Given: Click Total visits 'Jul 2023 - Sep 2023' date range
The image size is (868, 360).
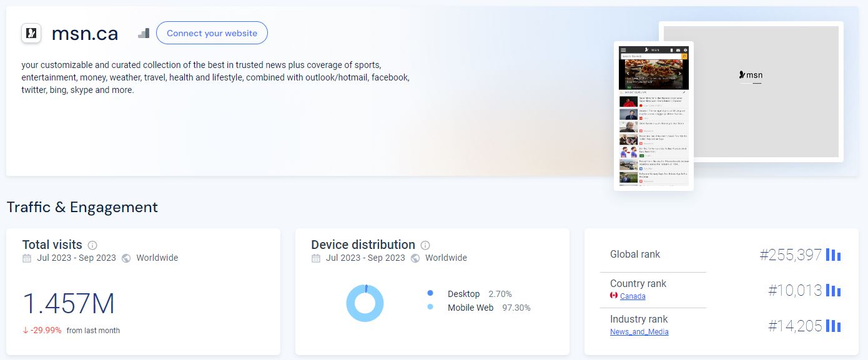Looking at the screenshot, I should (76, 258).
